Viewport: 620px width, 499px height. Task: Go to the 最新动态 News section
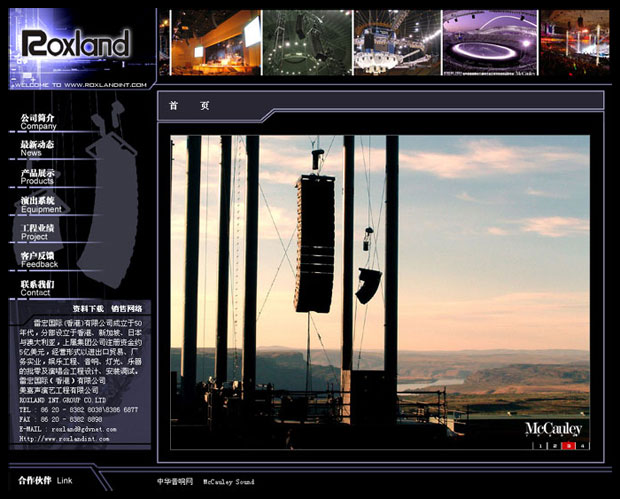(37, 149)
